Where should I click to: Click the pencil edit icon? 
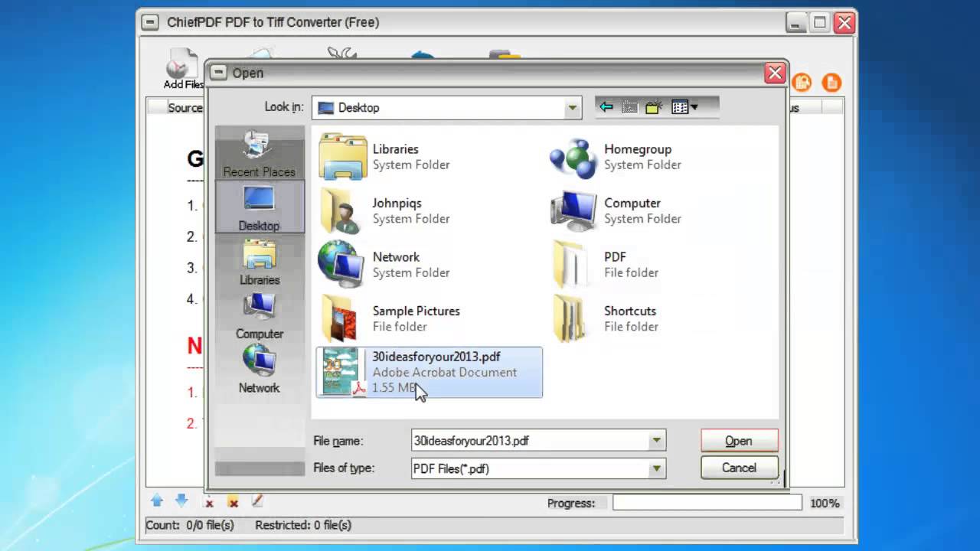(257, 500)
